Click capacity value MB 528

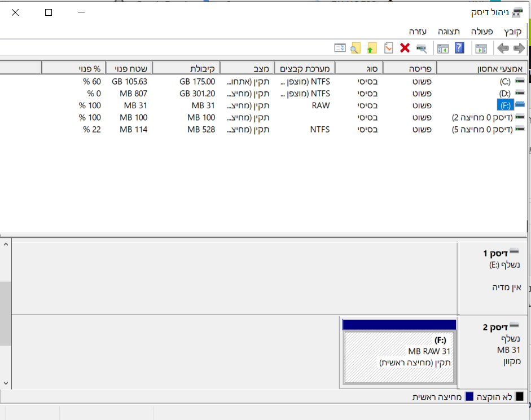[x=201, y=130]
